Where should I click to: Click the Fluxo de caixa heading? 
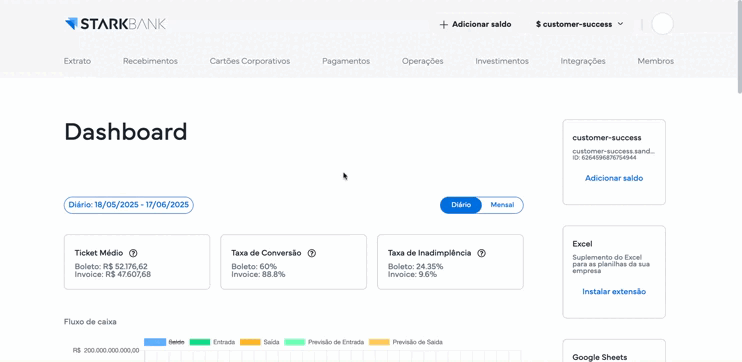[x=90, y=322]
